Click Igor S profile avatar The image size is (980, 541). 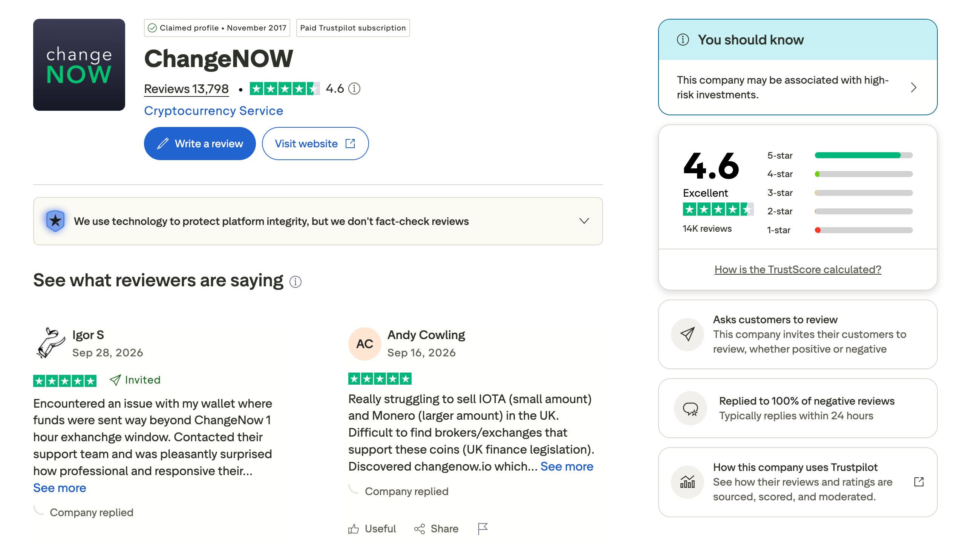coord(50,343)
